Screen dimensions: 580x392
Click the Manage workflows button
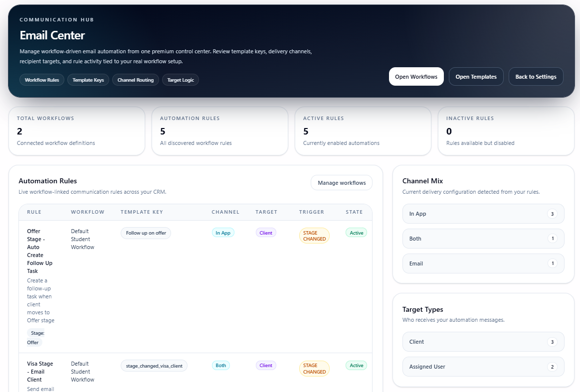(x=342, y=182)
